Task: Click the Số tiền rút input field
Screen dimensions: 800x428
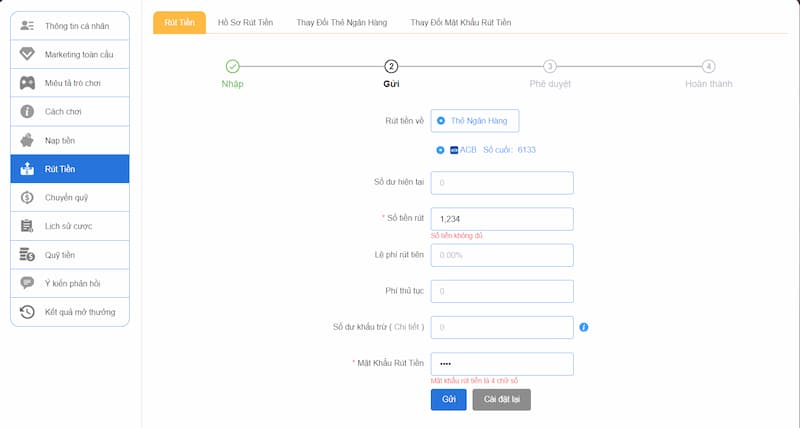Action: tap(501, 219)
